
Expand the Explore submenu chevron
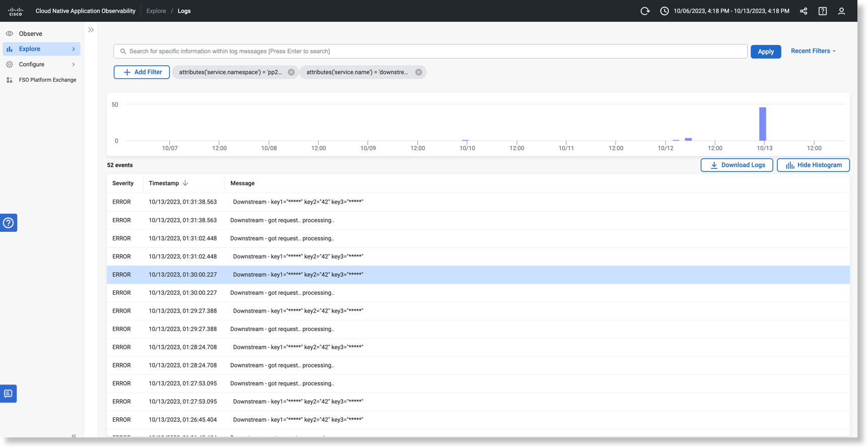[x=74, y=49]
